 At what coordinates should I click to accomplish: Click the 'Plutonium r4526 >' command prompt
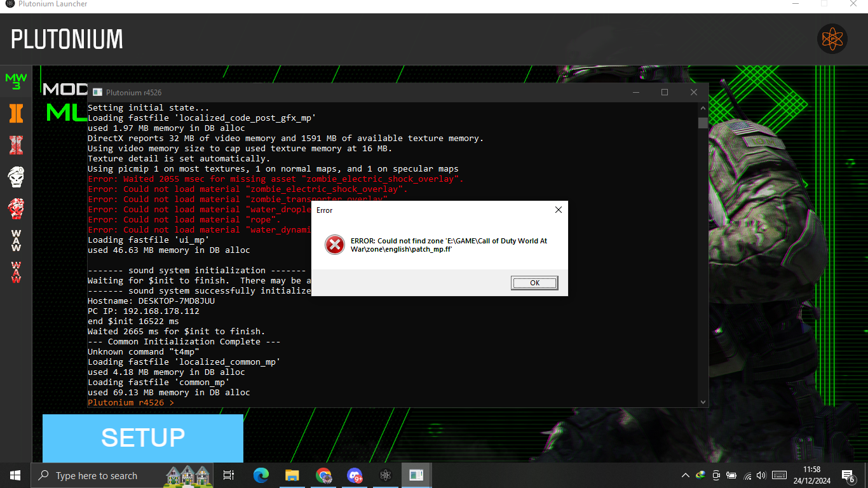click(x=131, y=402)
